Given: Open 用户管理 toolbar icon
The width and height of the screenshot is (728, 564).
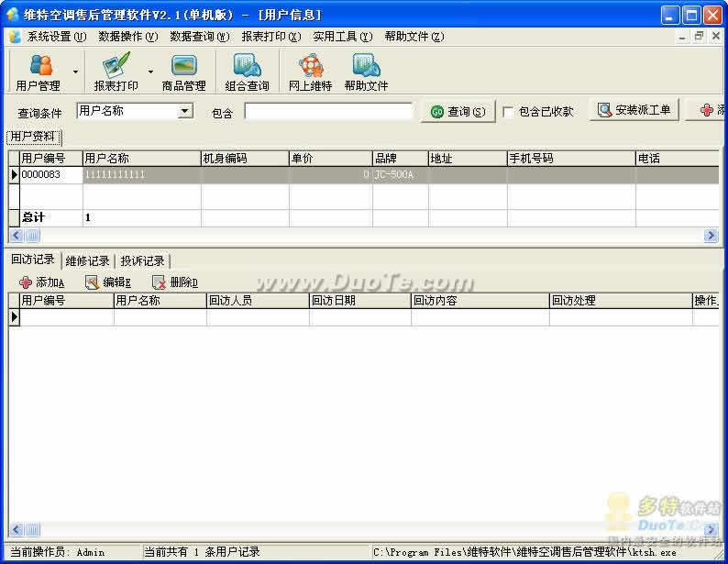Looking at the screenshot, I should point(39,72).
